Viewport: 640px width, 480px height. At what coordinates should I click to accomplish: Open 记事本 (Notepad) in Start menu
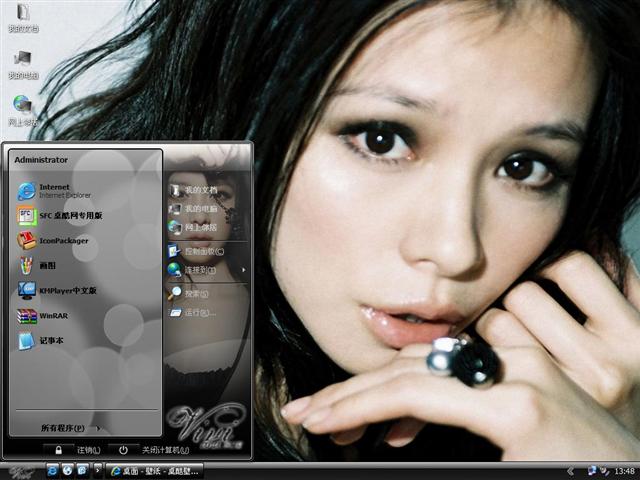tap(40, 340)
